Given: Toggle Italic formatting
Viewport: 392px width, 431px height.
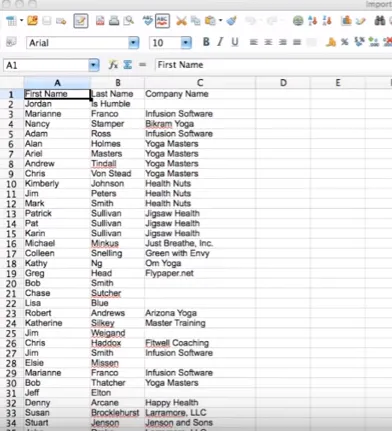Looking at the screenshot, I should 220,42.
